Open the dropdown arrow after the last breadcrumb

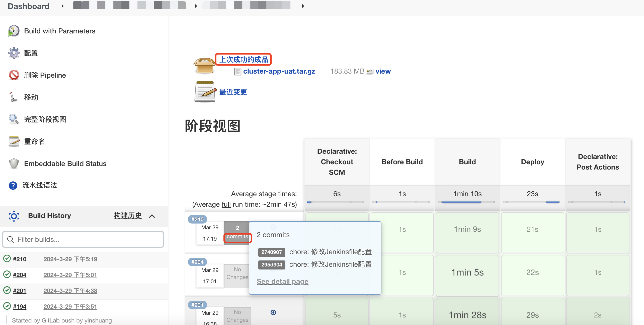pos(303,6)
